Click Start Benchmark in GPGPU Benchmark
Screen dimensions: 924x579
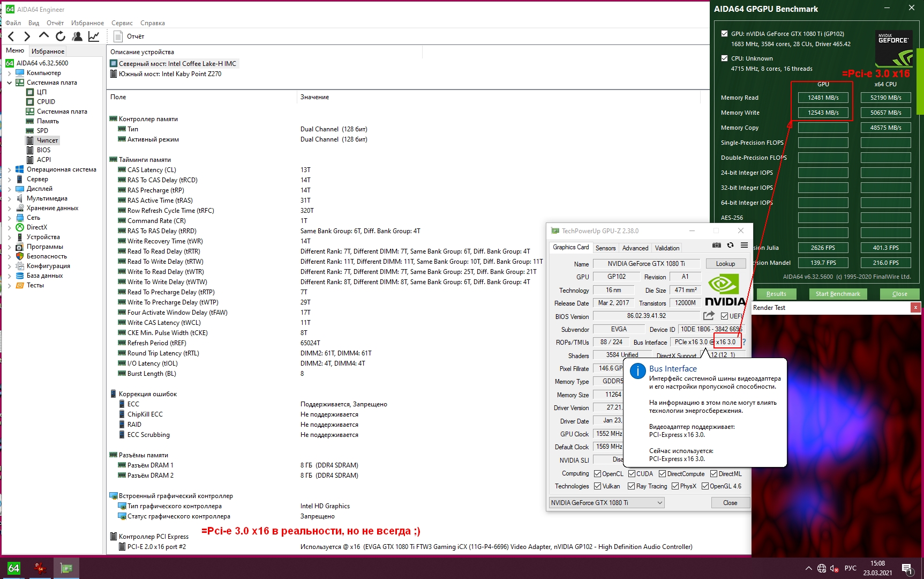coord(838,294)
